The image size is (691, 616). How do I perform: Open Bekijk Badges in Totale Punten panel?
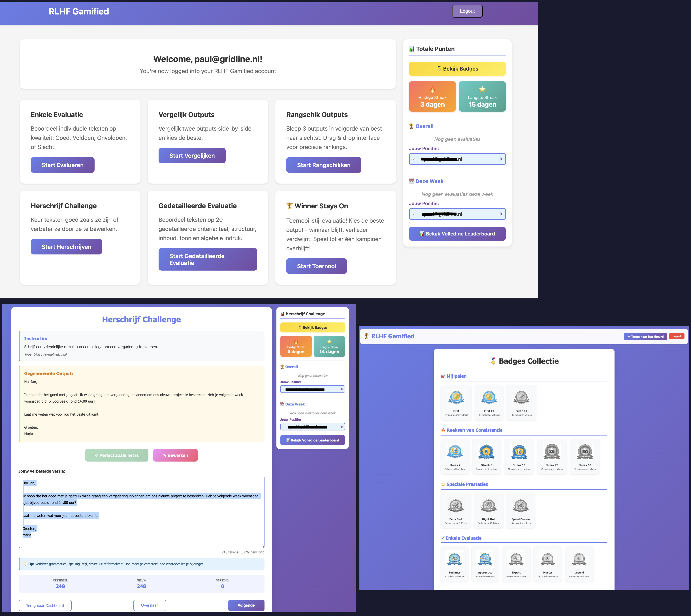[457, 69]
